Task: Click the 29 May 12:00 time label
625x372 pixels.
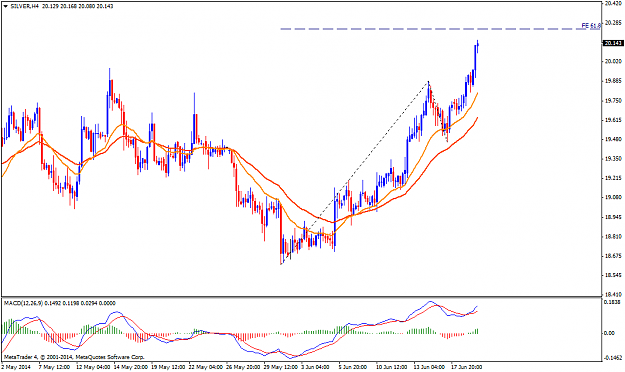Action: [x=281, y=367]
